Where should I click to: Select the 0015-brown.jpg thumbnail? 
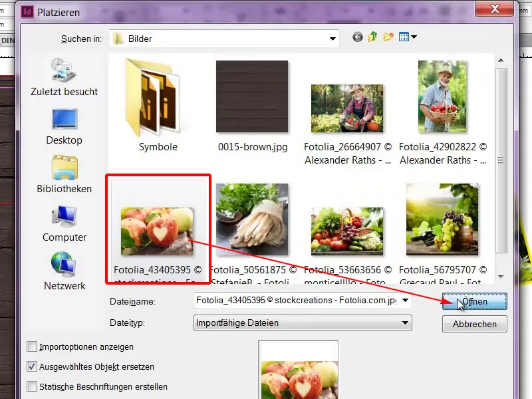pos(252,96)
